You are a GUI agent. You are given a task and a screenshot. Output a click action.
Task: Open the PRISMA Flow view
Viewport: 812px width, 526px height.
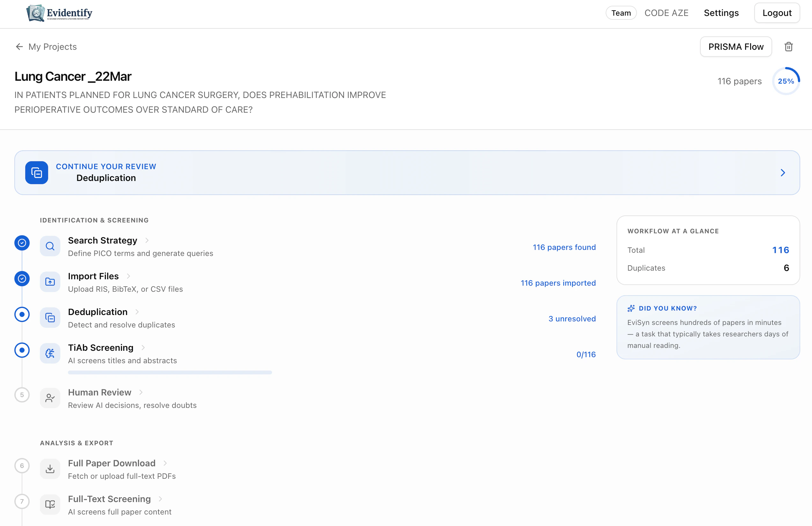[735, 46]
